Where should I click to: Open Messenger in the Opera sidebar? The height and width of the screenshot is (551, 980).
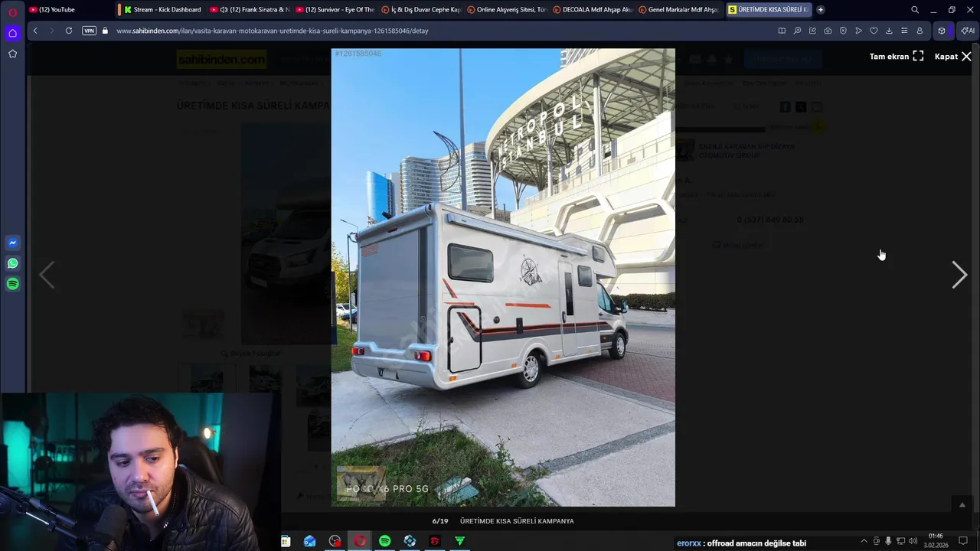[12, 243]
